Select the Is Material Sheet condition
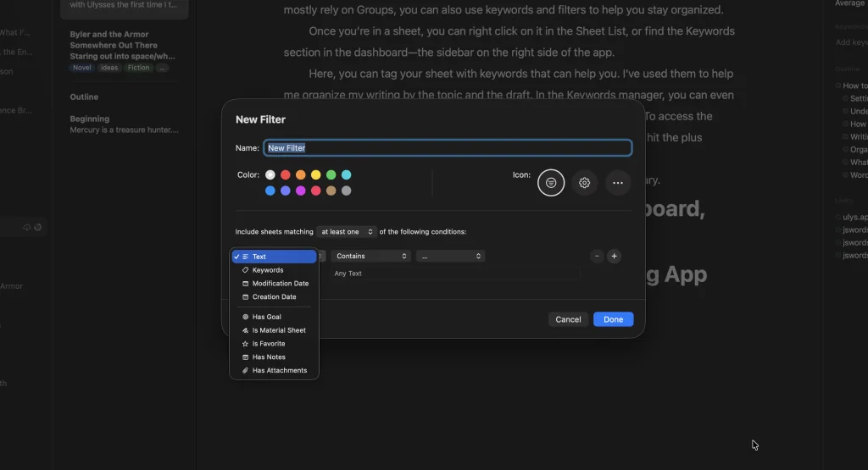 (x=274, y=330)
